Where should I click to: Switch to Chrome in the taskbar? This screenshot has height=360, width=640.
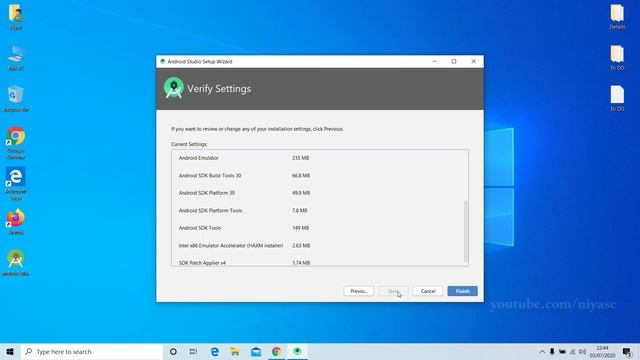click(277, 351)
